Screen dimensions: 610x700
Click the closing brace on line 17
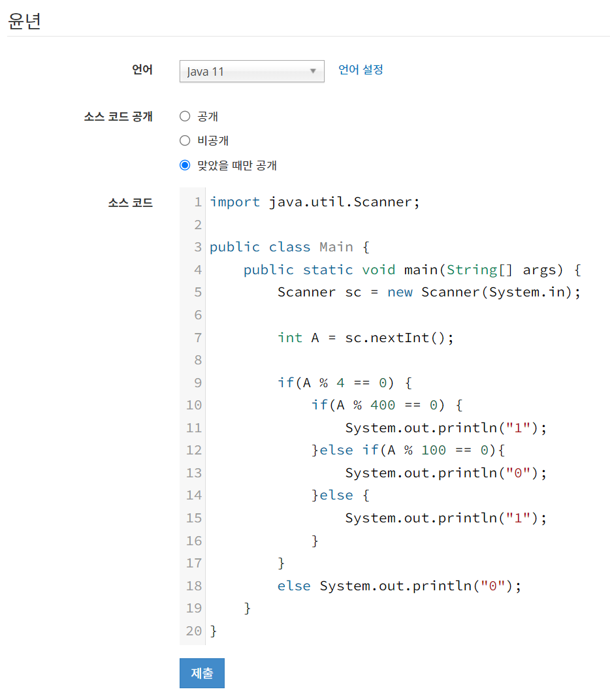(281, 563)
